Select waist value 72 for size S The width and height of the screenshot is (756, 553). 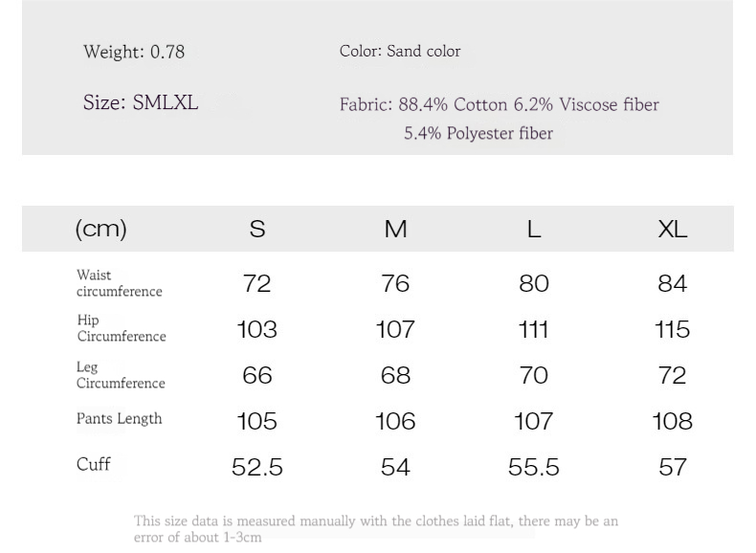(257, 283)
